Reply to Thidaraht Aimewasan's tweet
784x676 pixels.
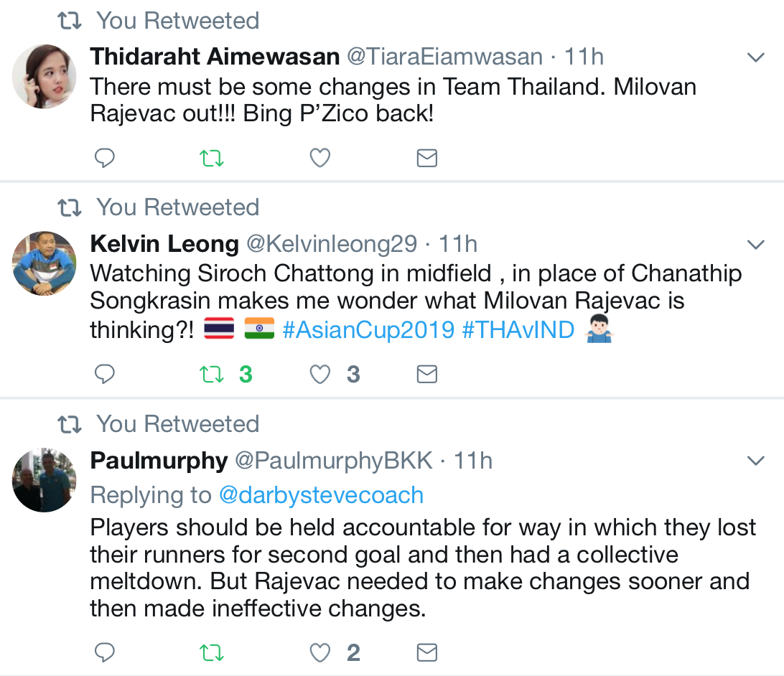[104, 157]
